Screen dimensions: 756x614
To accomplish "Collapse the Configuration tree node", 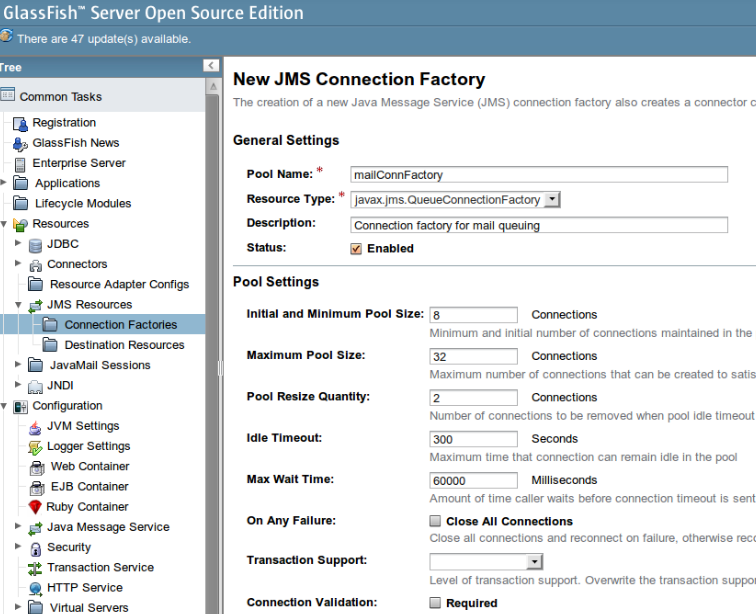I will point(3,406).
